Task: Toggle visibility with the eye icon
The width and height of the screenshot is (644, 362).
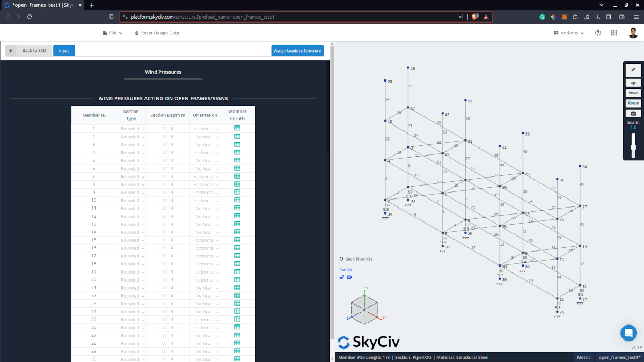Action: tap(633, 83)
